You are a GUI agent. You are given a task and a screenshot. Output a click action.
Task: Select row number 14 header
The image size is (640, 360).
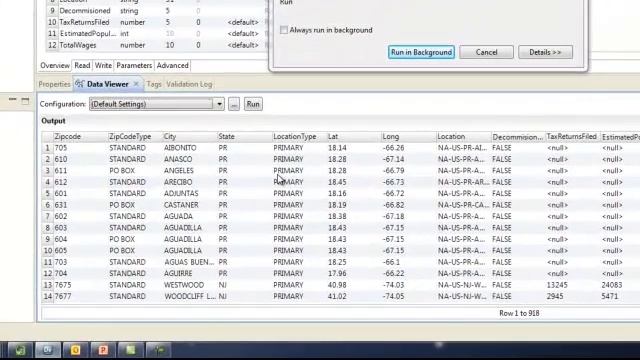pos(48,296)
